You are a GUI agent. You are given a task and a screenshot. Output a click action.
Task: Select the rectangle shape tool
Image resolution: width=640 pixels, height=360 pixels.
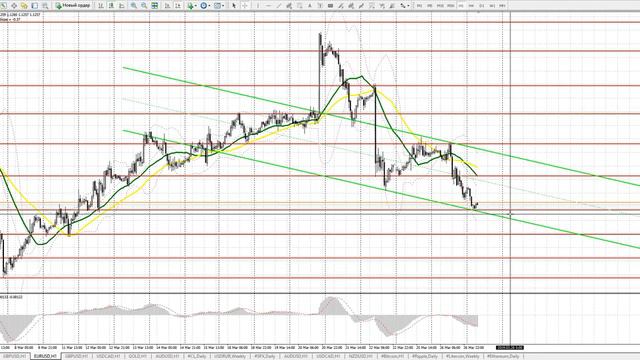pos(330,6)
